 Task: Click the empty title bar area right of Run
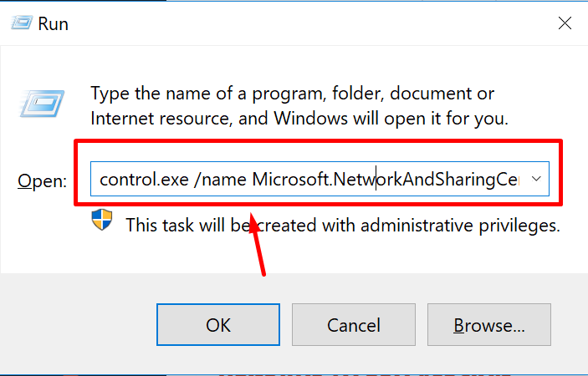click(311, 23)
